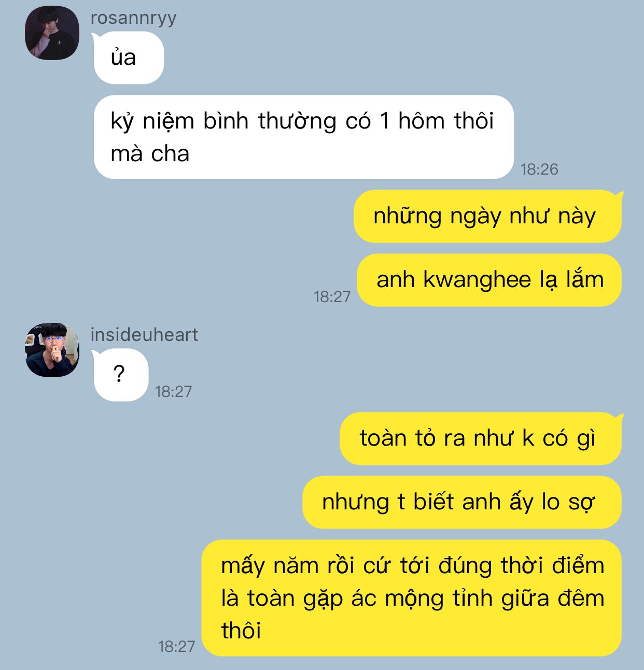Viewport: 644px width, 670px height.
Task: Tap the rosannryy username label
Action: pyautogui.click(x=133, y=18)
